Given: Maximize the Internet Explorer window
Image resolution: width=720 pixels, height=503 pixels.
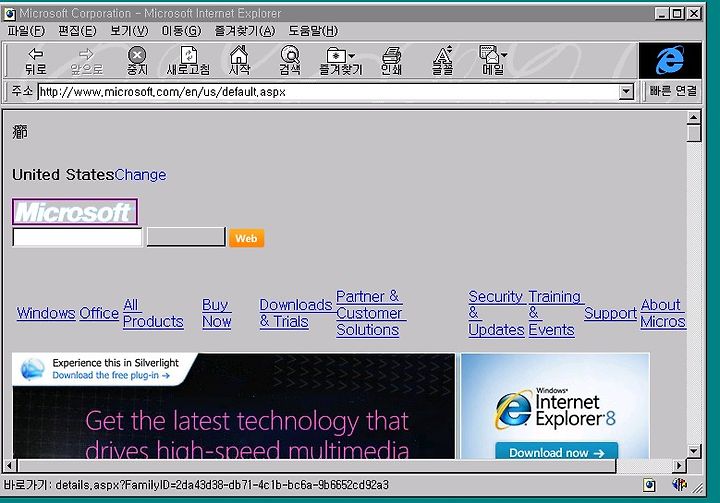Looking at the screenshot, I should [x=677, y=14].
